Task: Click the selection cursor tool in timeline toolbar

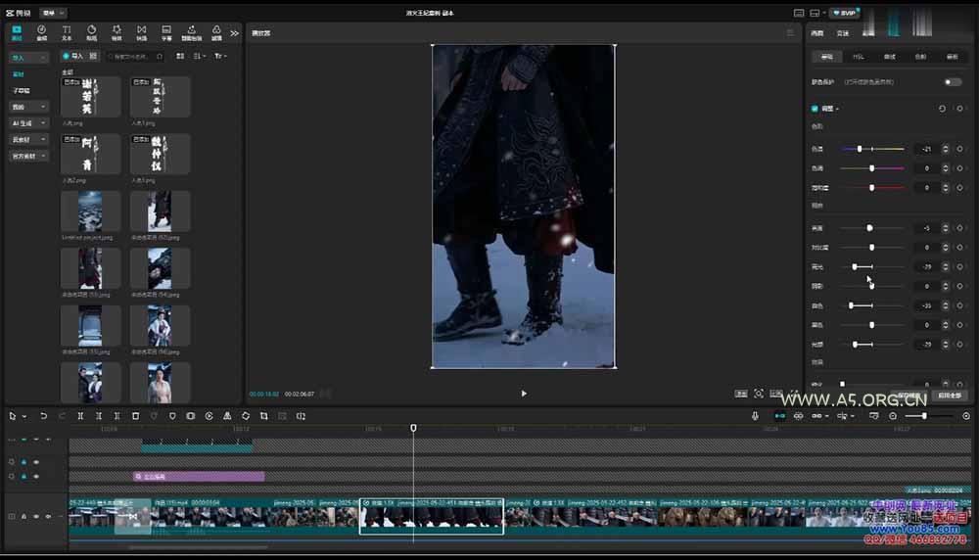Action: tap(12, 416)
